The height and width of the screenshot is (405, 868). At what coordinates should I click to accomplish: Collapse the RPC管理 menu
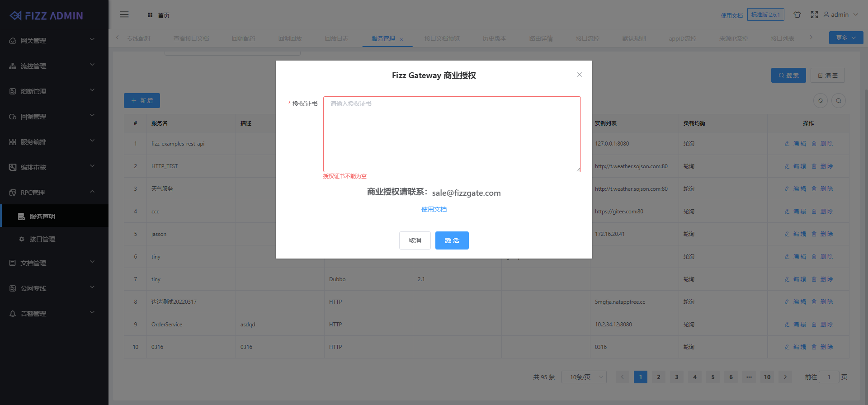92,191
